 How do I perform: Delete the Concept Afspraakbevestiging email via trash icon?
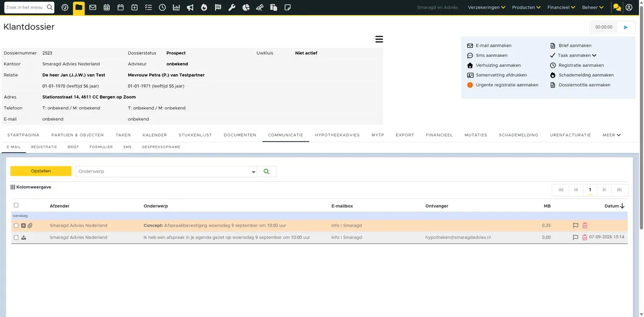click(x=585, y=226)
